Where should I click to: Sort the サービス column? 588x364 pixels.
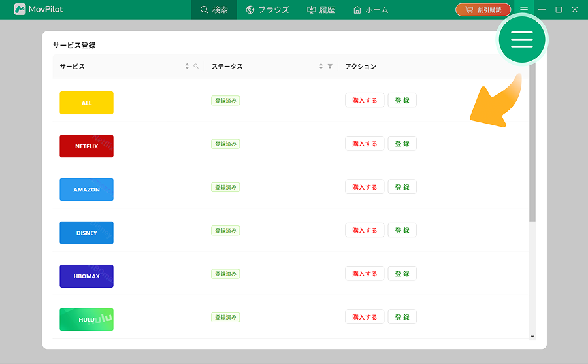187,67
